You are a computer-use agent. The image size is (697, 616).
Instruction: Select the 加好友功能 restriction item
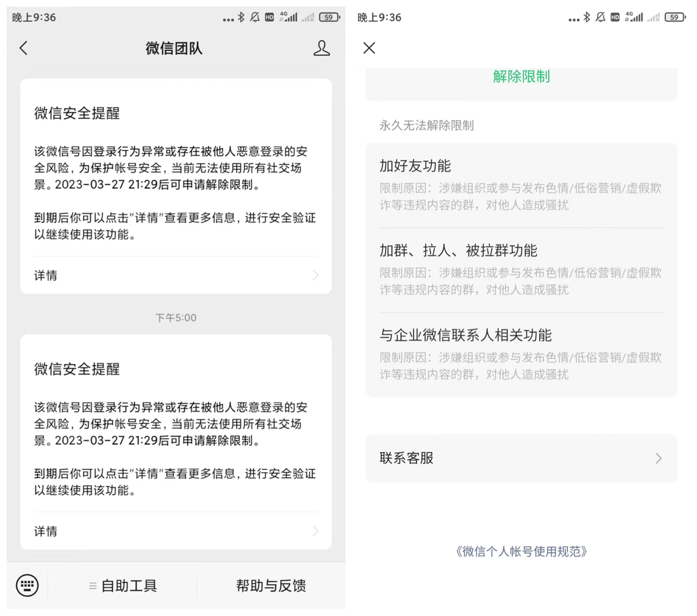click(x=521, y=185)
